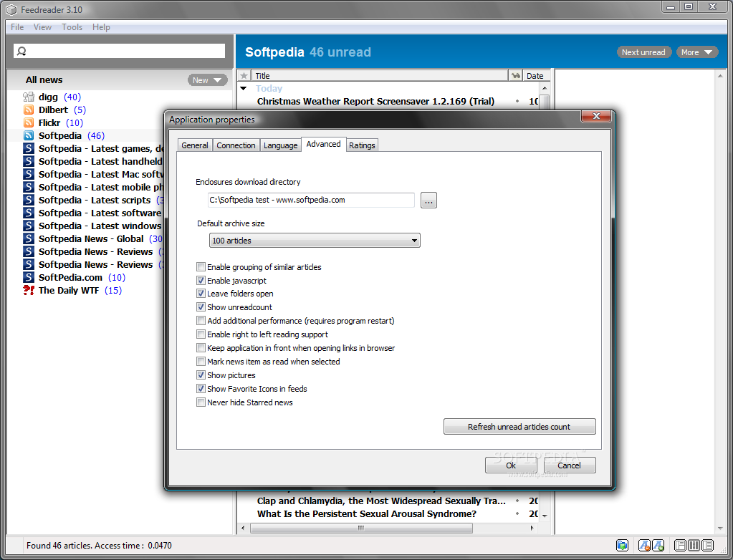Open the Tools menu
Viewport: 733px width, 560px height.
click(72, 27)
